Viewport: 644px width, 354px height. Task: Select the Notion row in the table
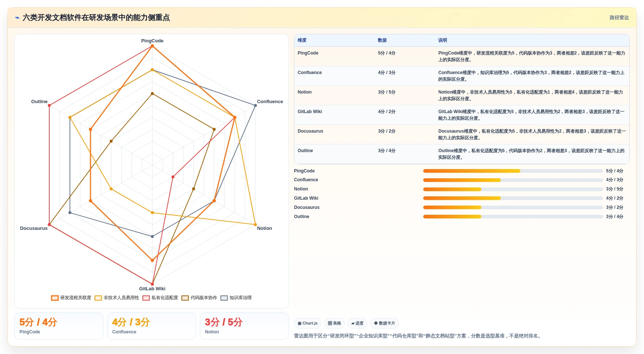pos(461,95)
